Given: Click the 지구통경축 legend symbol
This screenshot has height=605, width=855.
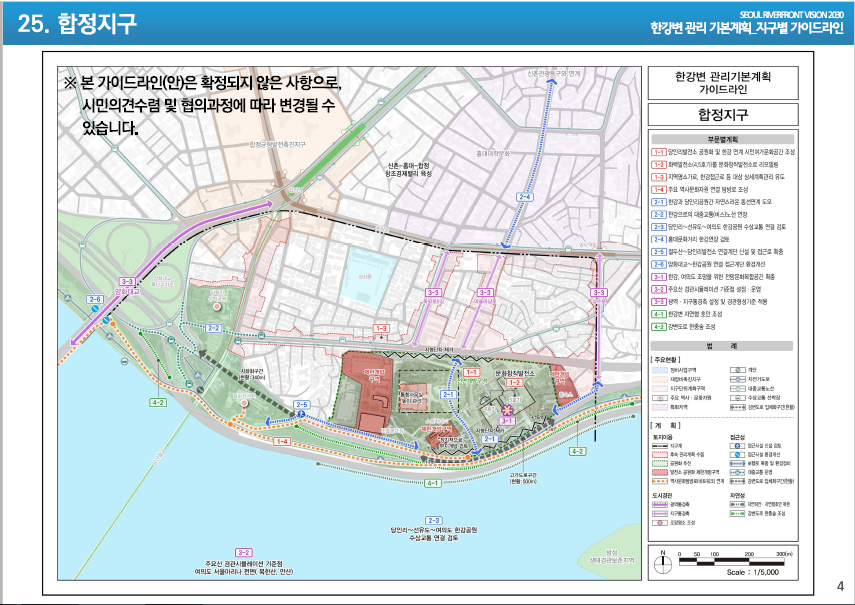Looking at the screenshot, I should tap(660, 513).
